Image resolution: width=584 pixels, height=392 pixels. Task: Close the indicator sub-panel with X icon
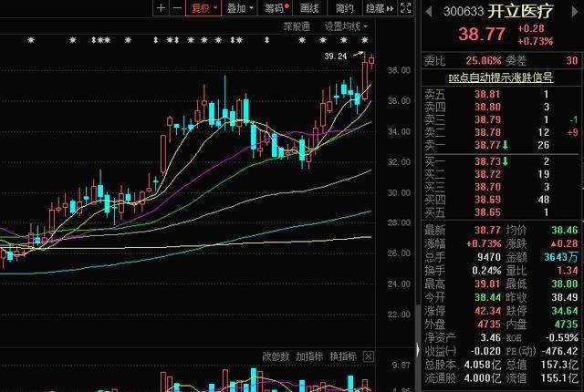(367, 356)
